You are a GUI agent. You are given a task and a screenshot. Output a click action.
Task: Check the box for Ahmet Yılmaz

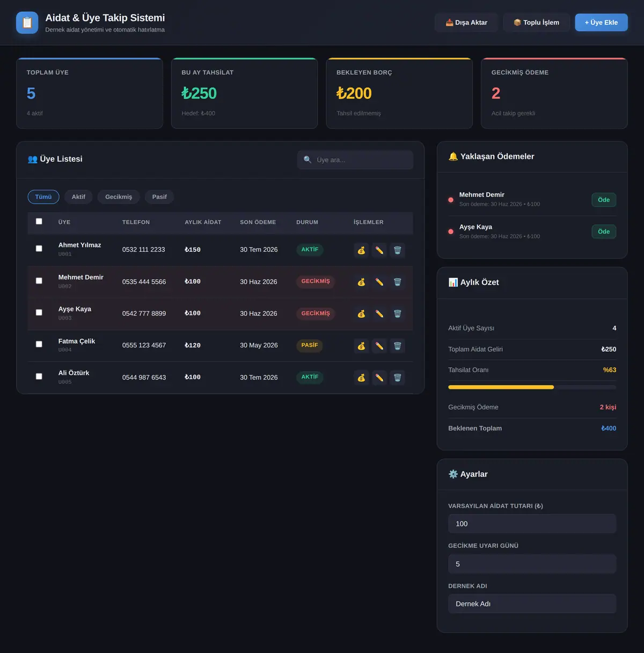coord(39,249)
